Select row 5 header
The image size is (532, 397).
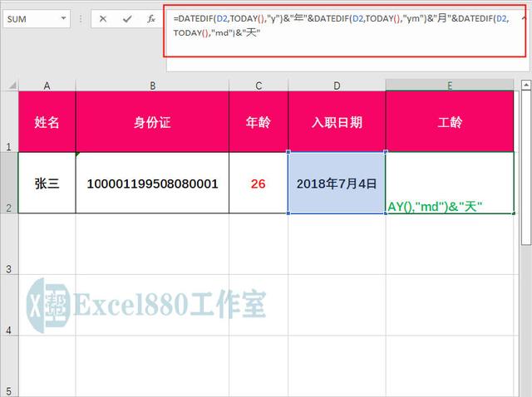9,366
